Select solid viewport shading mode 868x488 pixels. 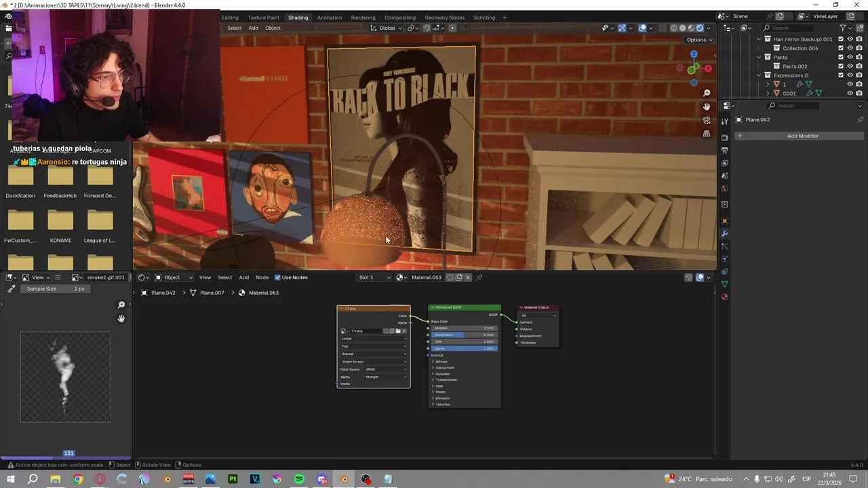coord(682,28)
